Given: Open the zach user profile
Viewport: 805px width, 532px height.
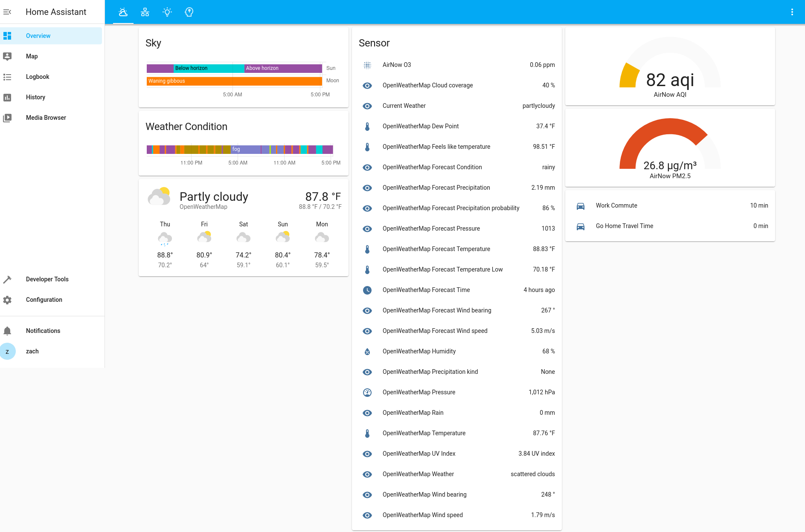Looking at the screenshot, I should coord(51,351).
